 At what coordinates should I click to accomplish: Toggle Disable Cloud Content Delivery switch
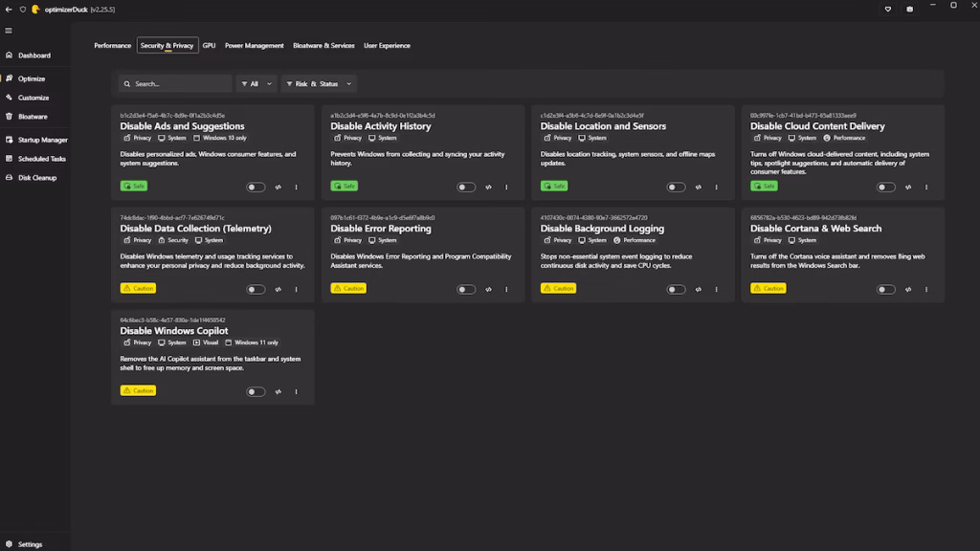click(885, 187)
